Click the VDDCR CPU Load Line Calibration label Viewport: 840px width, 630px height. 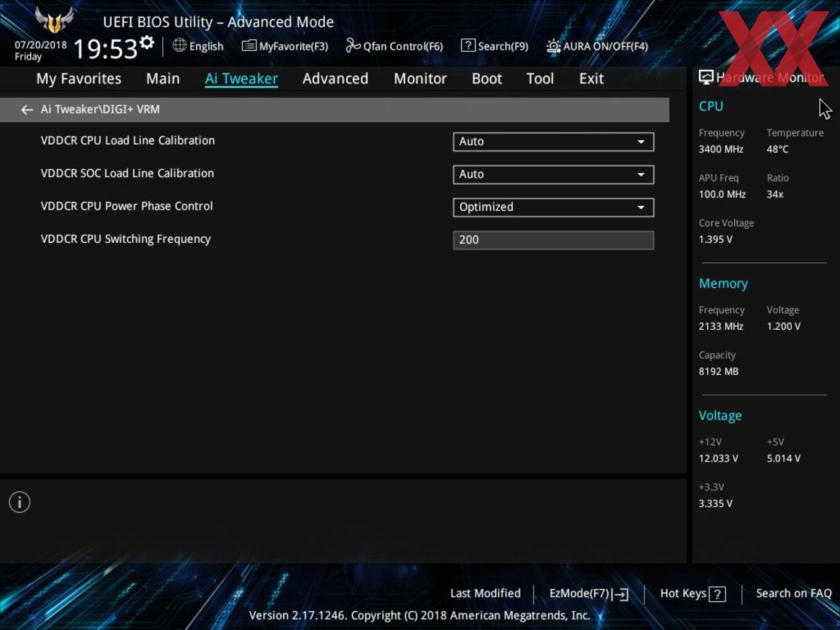(x=128, y=140)
